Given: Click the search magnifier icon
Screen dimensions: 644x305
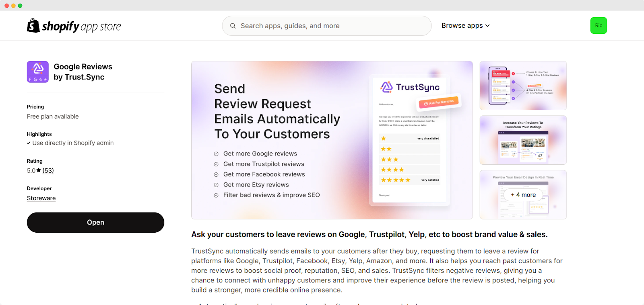Looking at the screenshot, I should point(233,26).
